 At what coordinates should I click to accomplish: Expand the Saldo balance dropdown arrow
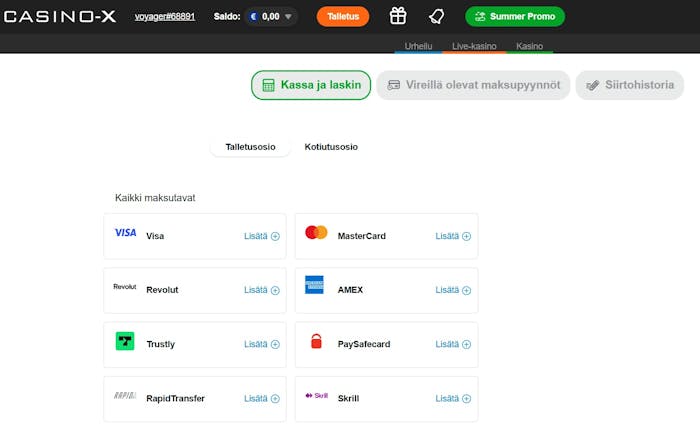pos(288,17)
